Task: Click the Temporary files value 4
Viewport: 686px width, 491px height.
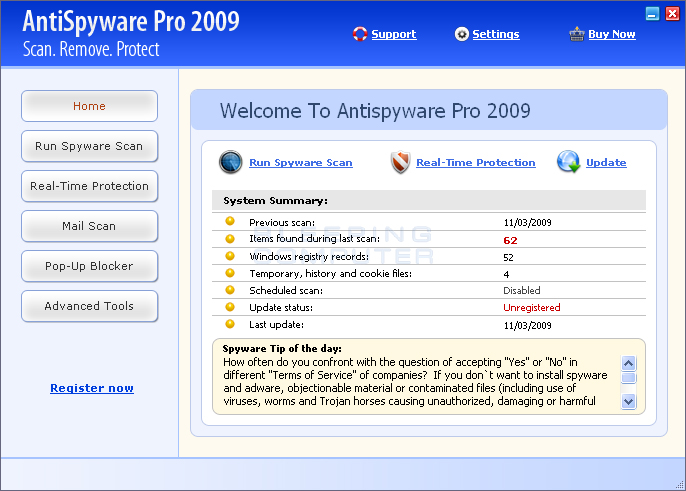Action: coord(506,274)
